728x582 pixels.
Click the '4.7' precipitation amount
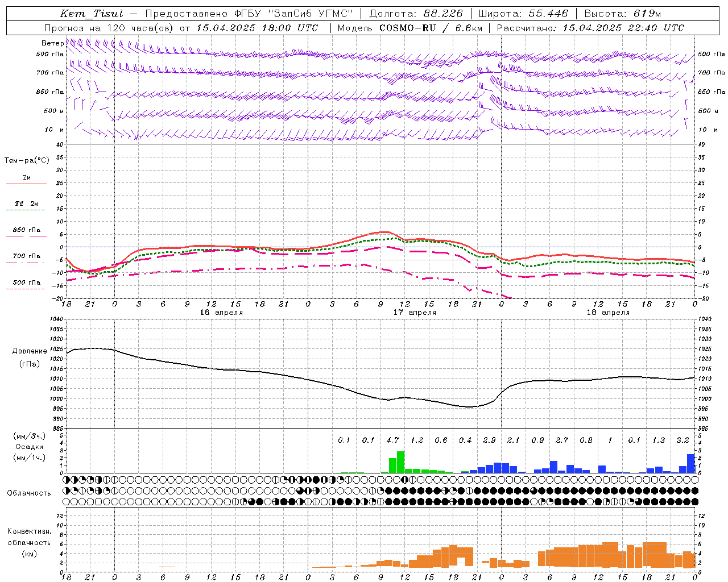point(392,440)
